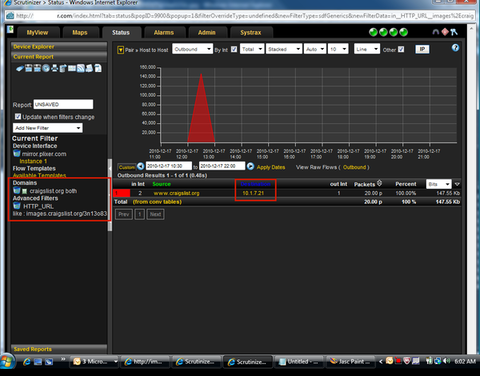Remove the HTTP_URL filter trash icon
Viewport: 480px width, 376px height.
17,205
